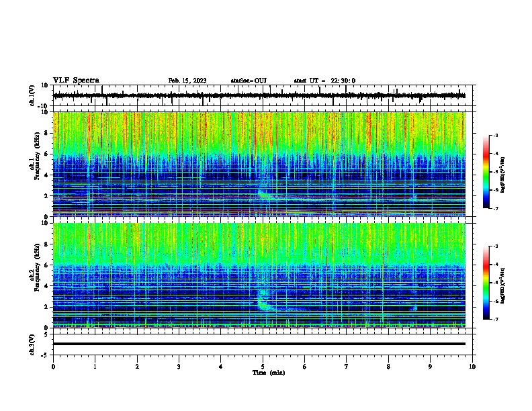Screen dimensions: 532x411
Task: Click the "ch.3(V)" axis label
Action: click(32, 345)
